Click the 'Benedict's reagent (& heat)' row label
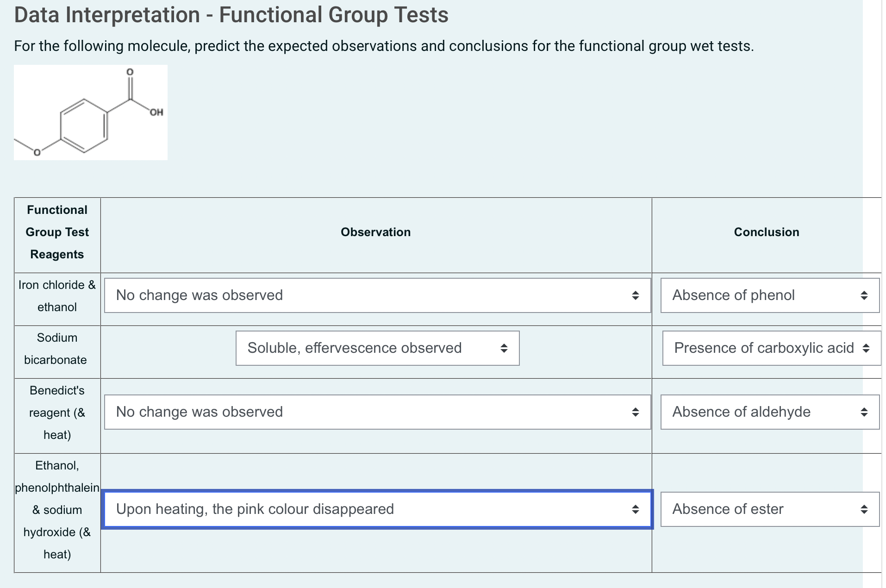 [x=56, y=412]
